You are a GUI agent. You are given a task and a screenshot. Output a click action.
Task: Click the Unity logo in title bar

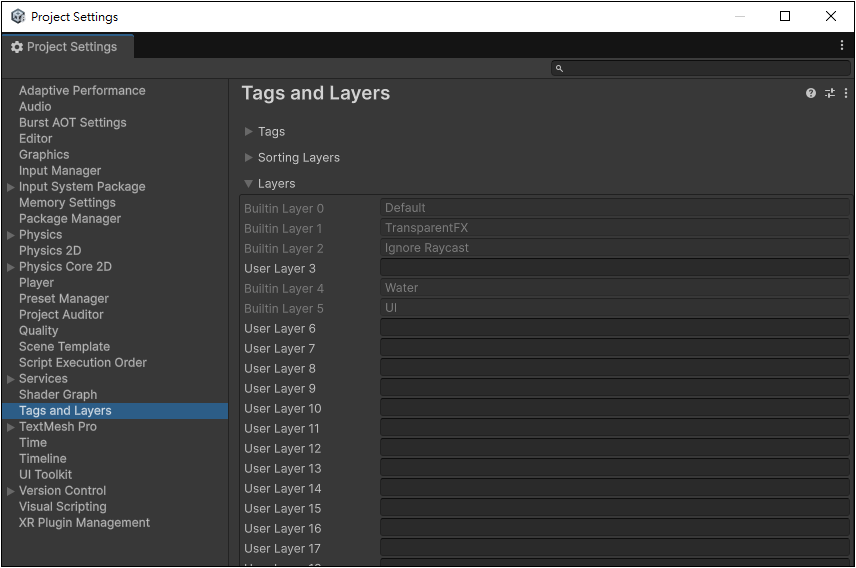coord(18,16)
